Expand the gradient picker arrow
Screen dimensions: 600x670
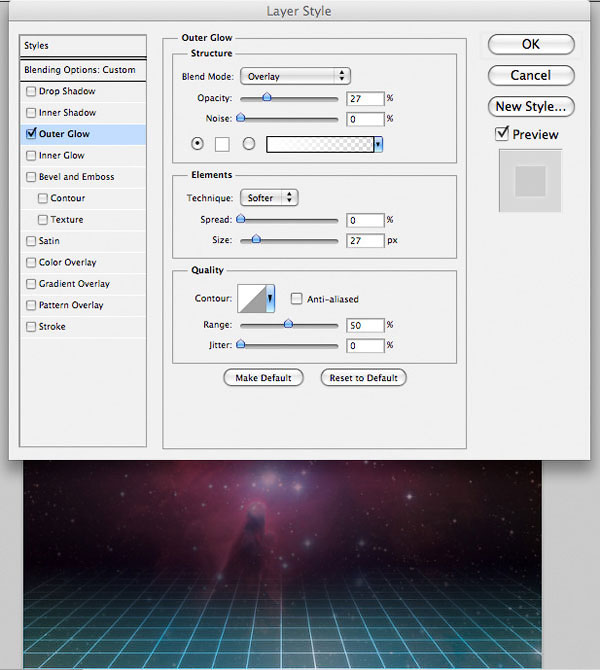point(378,144)
